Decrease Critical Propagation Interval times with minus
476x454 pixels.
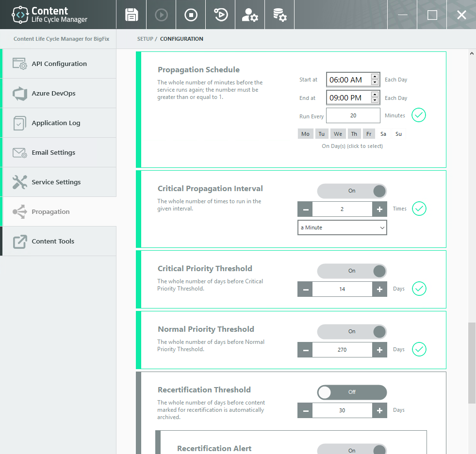pyautogui.click(x=305, y=209)
